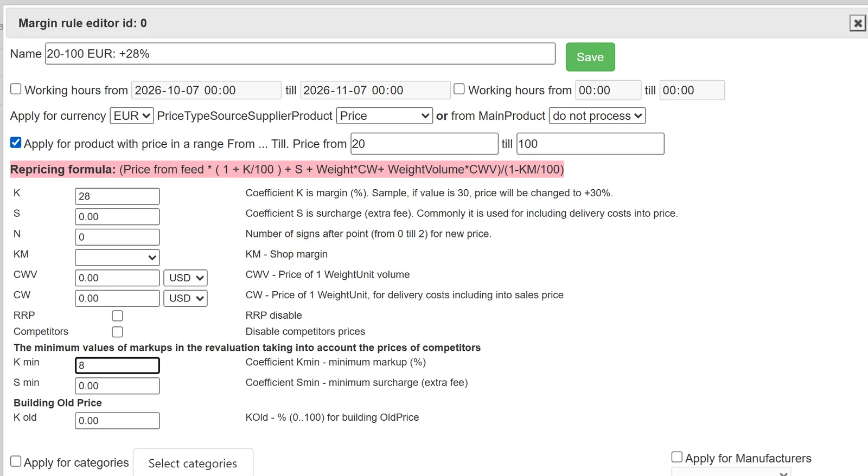Screen dimensions: 868x476
Task: Set start date 2026-10-07 field
Action: 206,90
